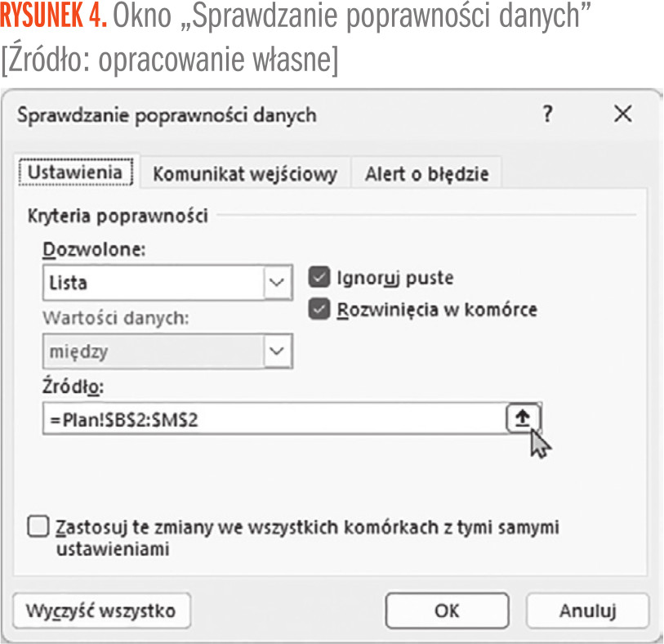Viewport: 664px width, 644px height.
Task: Open the Wartości danych dropdown arrow
Action: tap(278, 351)
